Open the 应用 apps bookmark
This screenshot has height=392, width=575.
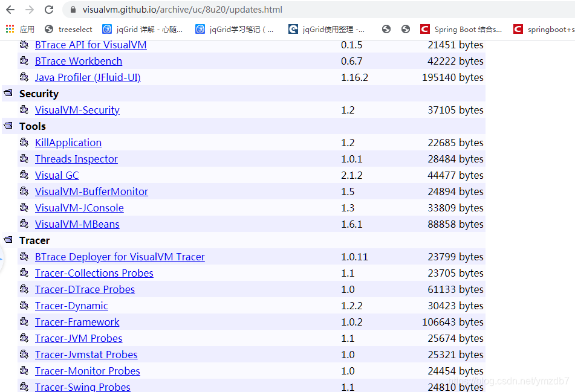pos(20,30)
